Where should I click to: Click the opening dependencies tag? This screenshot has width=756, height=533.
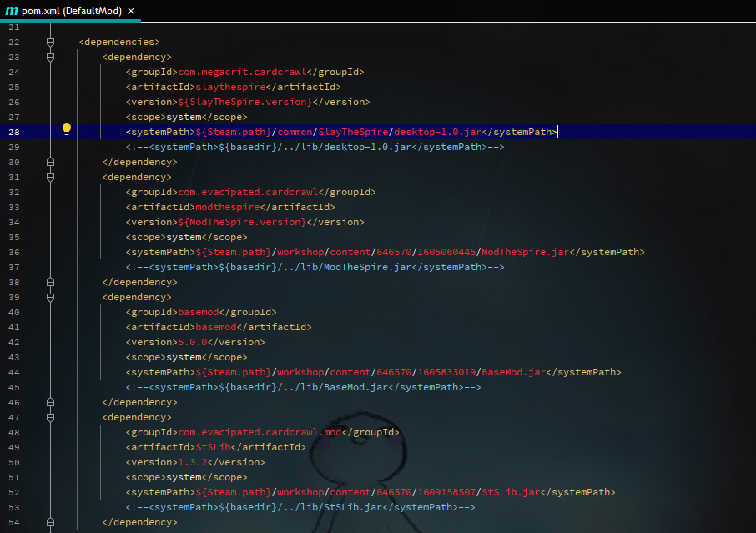pyautogui.click(x=119, y=42)
